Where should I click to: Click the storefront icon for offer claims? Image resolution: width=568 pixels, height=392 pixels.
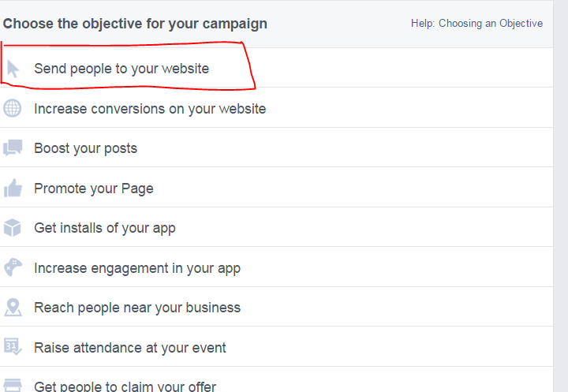(13, 385)
